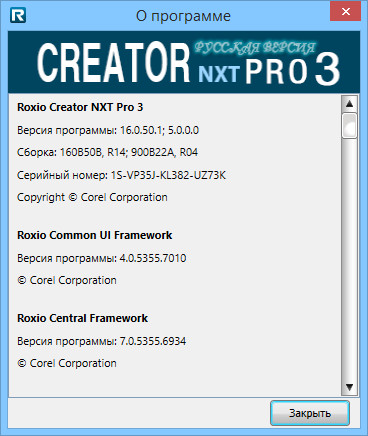Close the О программе dialog with X
This screenshot has width=368, height=436.
pyautogui.click(x=345, y=11)
